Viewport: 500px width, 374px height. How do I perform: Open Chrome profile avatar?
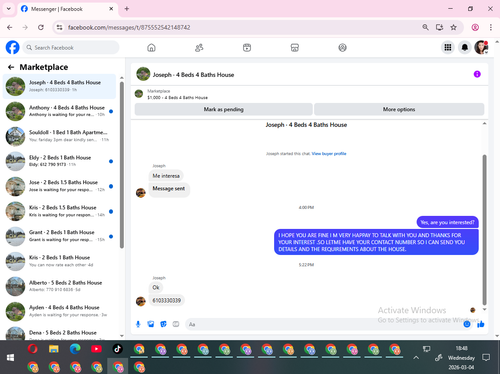(x=475, y=27)
